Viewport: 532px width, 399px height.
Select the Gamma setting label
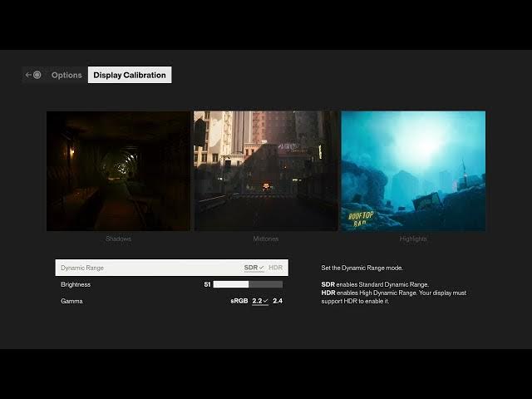pyautogui.click(x=71, y=301)
